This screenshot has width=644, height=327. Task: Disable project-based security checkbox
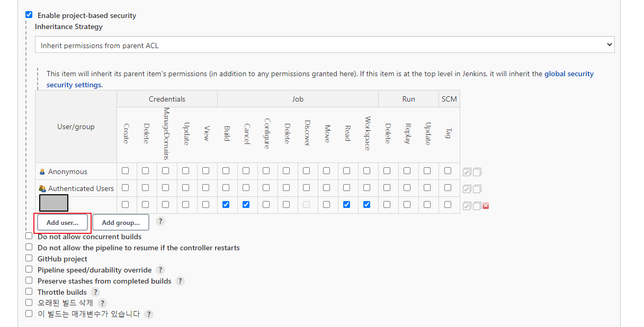pos(29,15)
